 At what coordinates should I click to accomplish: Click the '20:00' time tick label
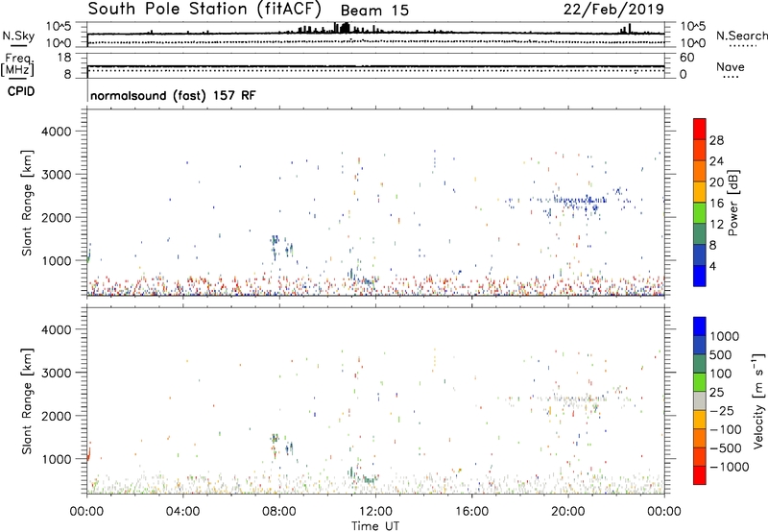pyautogui.click(x=567, y=512)
